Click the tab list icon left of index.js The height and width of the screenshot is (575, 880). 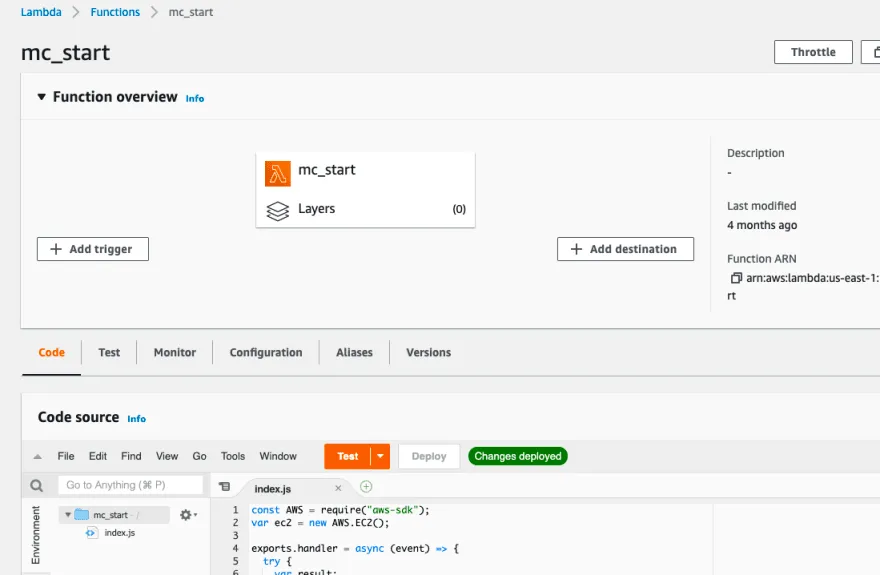click(224, 486)
